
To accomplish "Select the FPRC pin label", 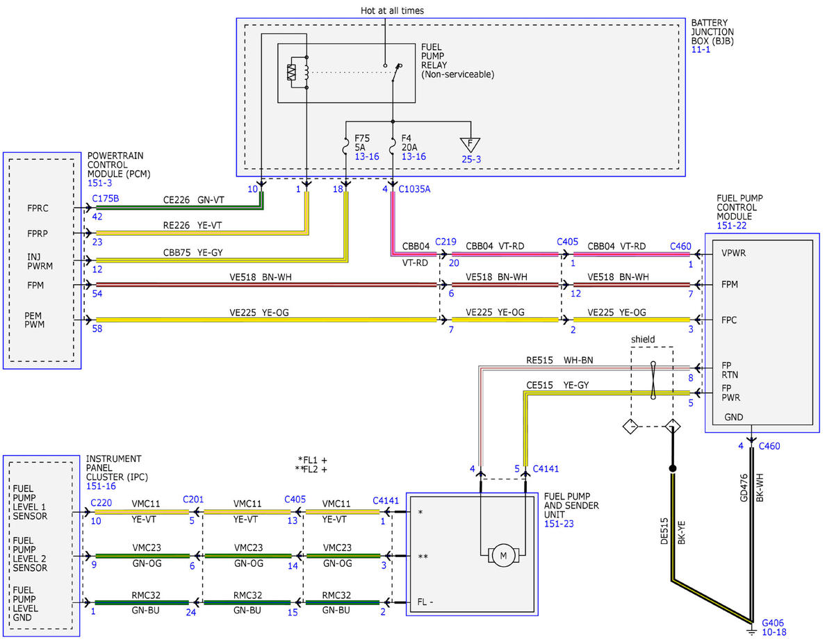I will (x=39, y=208).
